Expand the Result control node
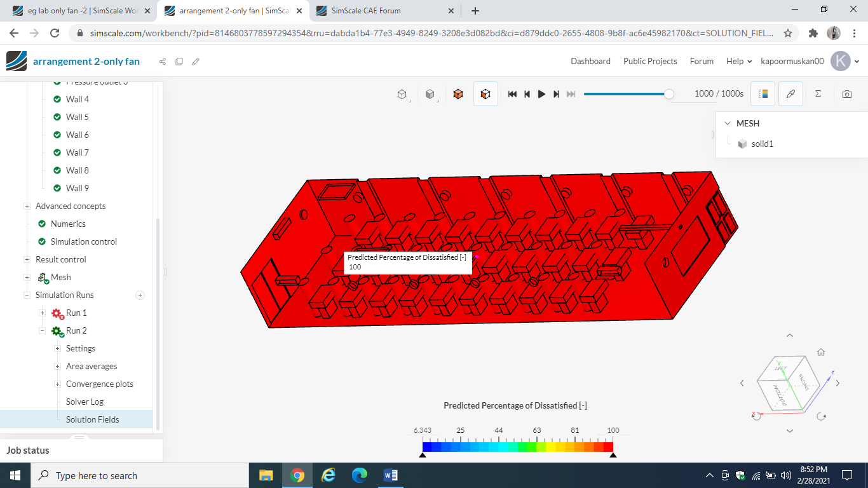The height and width of the screenshot is (488, 868). [x=27, y=259]
